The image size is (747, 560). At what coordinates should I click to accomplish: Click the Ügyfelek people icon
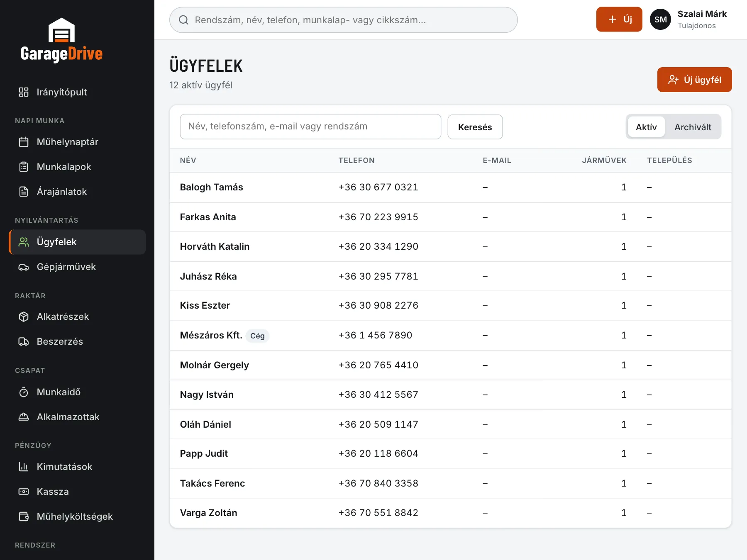pos(24,242)
